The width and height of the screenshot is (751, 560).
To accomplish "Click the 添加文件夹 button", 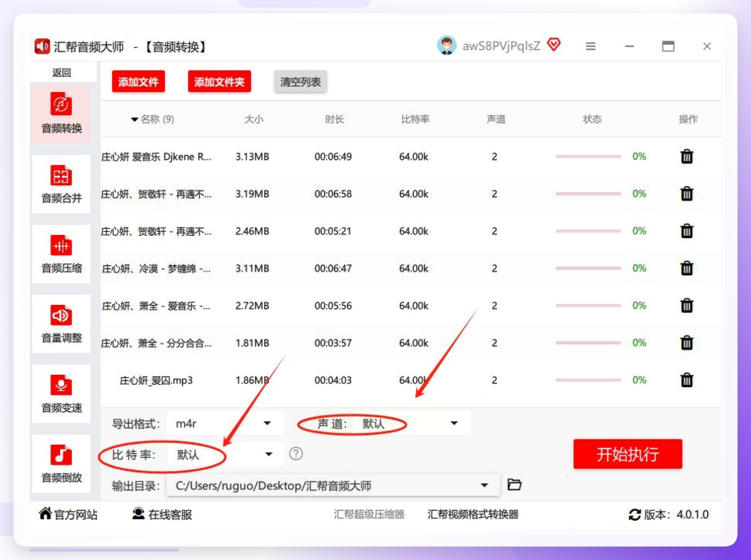I will click(x=220, y=82).
